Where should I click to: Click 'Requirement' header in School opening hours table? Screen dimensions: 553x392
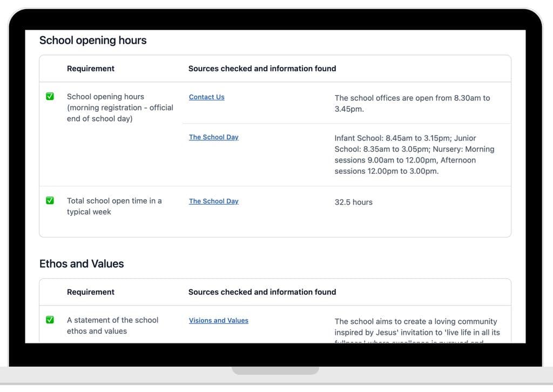(x=91, y=69)
